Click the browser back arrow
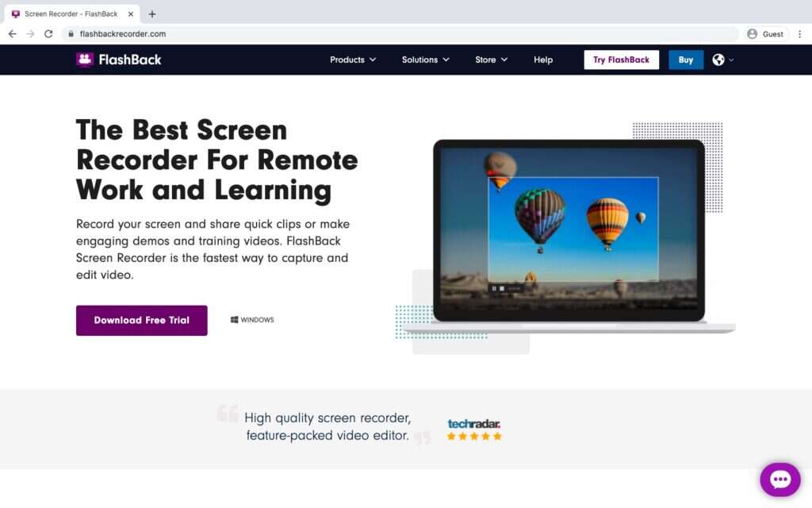 coord(13,33)
